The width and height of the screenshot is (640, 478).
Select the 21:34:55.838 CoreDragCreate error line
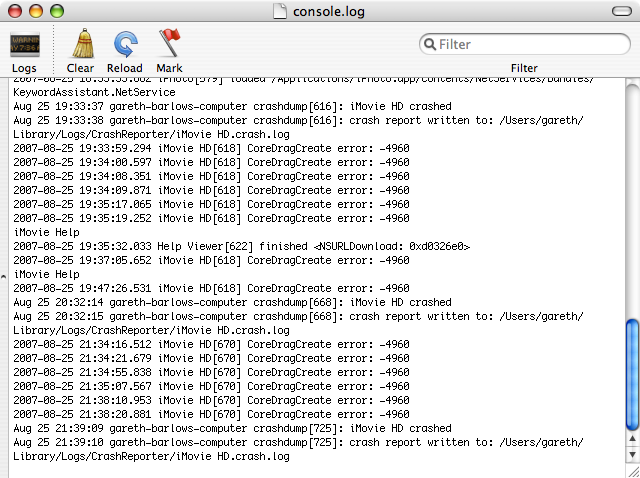pos(211,372)
